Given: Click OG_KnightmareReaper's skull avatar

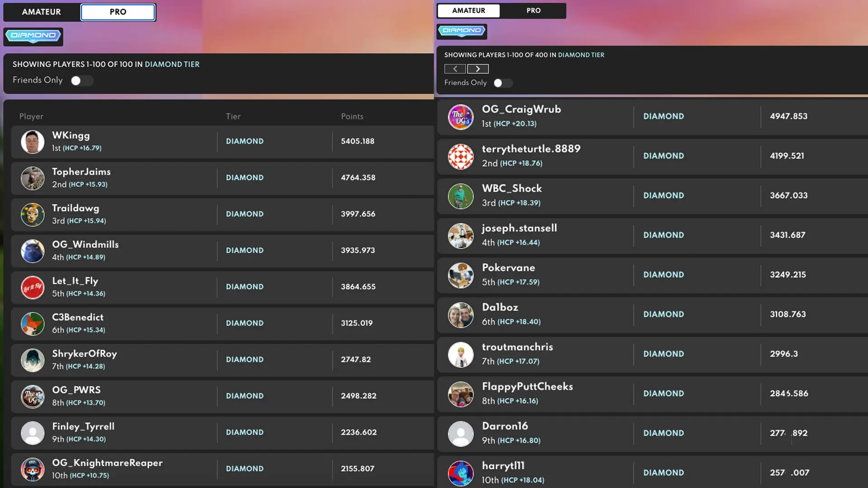Looking at the screenshot, I should click(x=33, y=469).
